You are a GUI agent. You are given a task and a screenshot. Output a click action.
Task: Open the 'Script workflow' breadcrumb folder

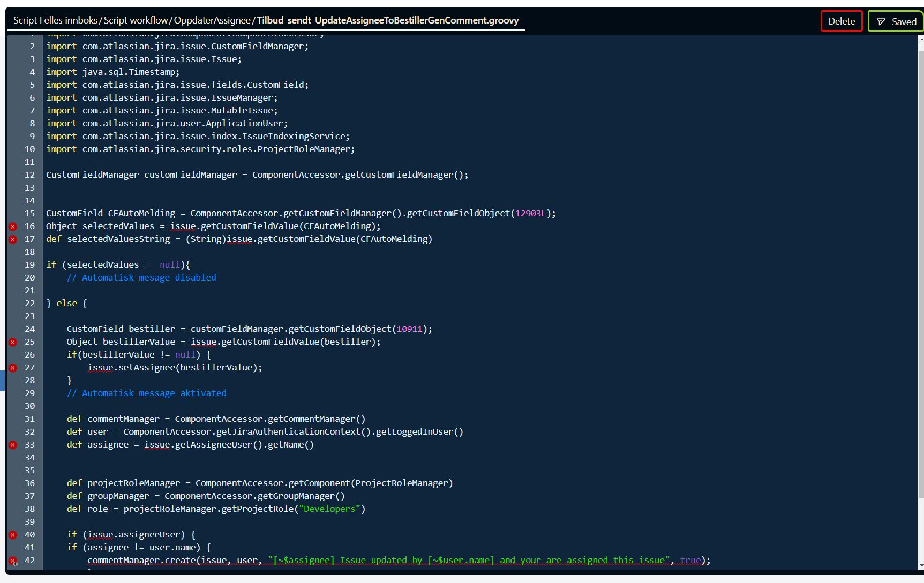(136, 20)
